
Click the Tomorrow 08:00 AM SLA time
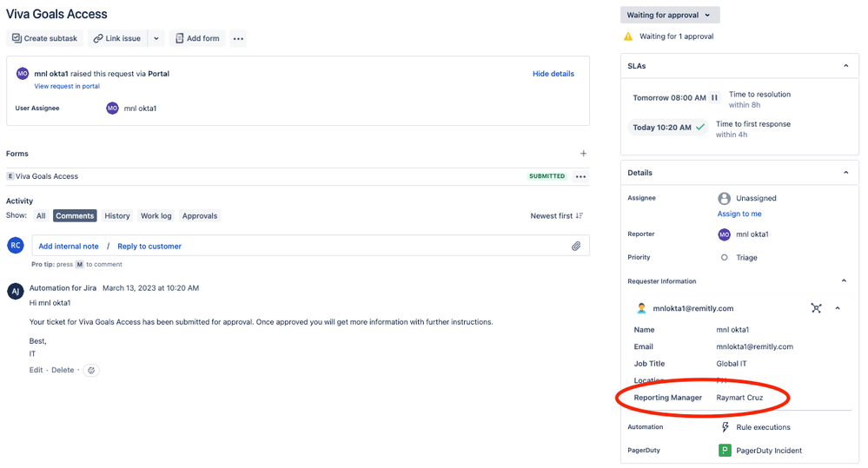(669, 98)
